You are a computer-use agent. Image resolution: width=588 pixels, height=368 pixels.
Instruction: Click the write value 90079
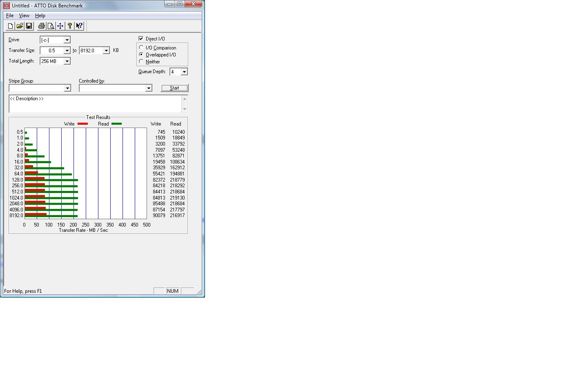click(x=159, y=215)
